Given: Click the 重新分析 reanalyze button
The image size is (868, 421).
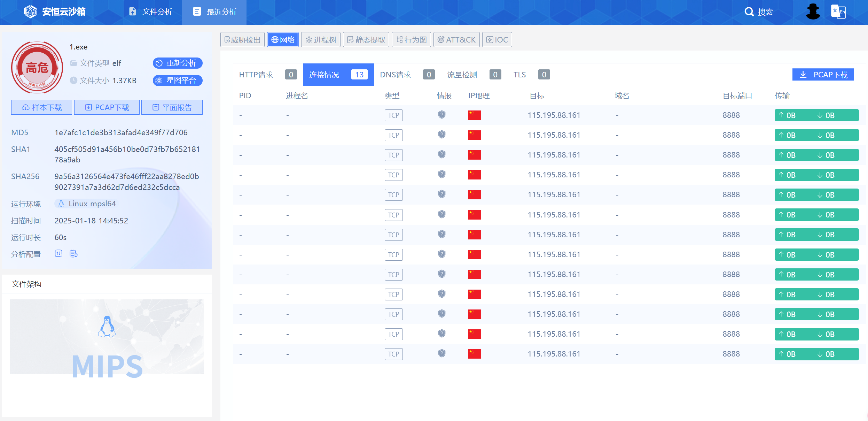Looking at the screenshot, I should tap(178, 63).
